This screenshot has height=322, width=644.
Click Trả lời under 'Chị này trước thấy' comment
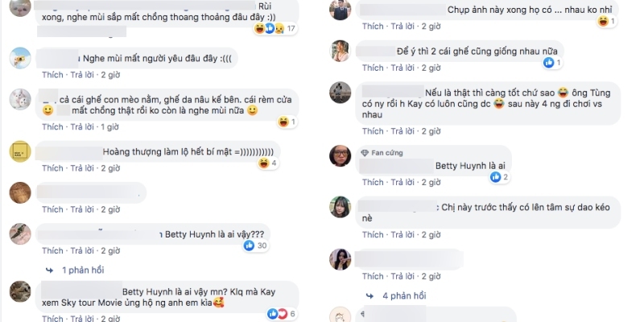pyautogui.click(x=402, y=234)
